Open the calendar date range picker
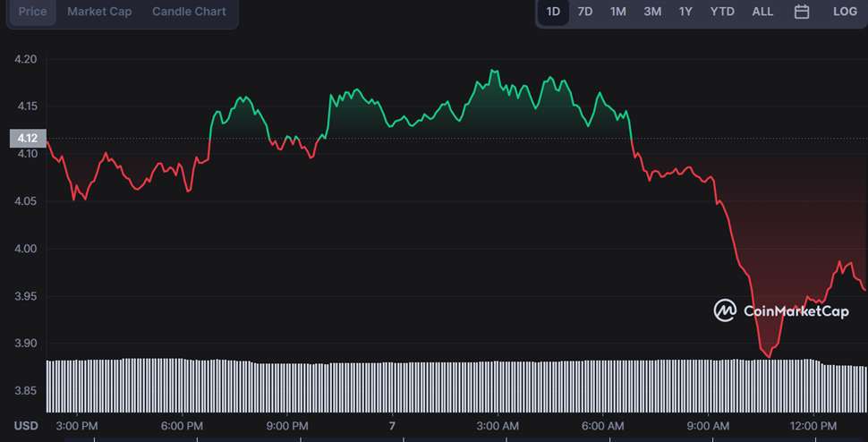Image resolution: width=868 pixels, height=442 pixels. point(802,12)
